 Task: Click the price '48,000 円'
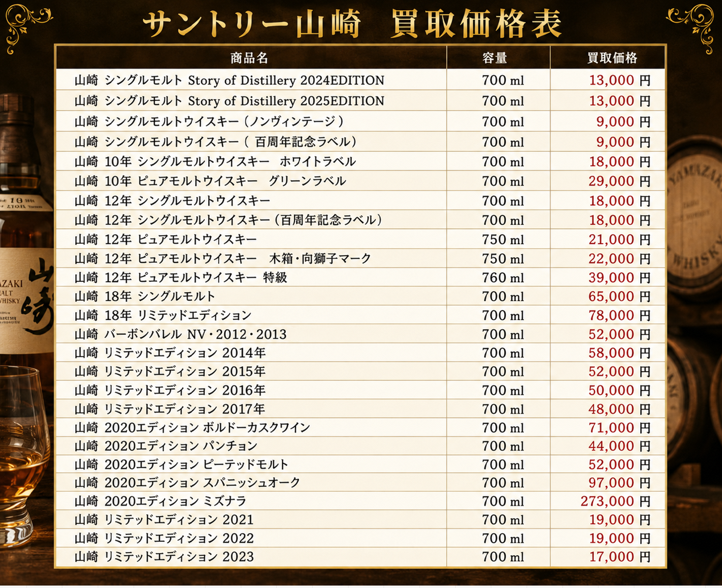620,409
